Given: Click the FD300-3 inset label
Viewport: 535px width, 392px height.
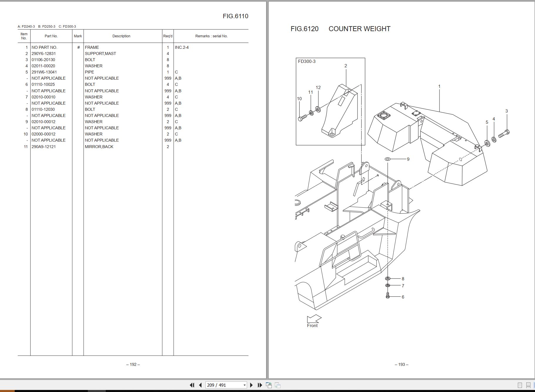Looking at the screenshot, I should [306, 61].
